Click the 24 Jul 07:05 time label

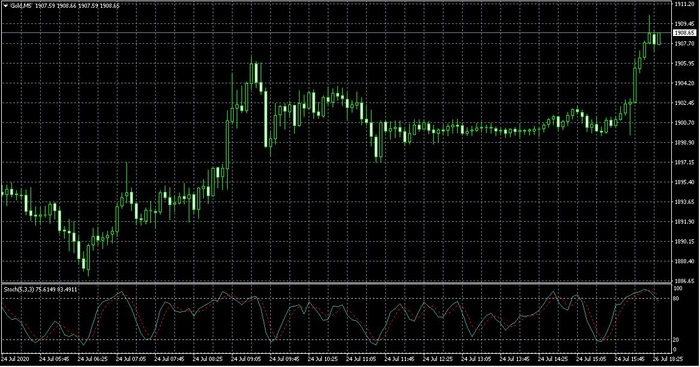(131, 359)
